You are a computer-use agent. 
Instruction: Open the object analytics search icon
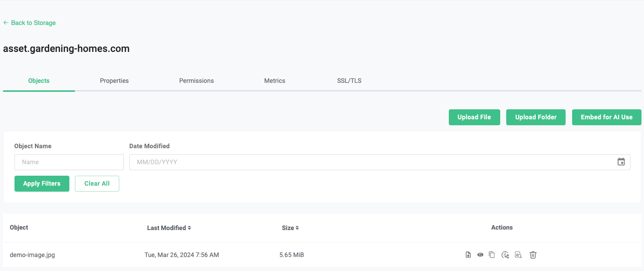518,255
